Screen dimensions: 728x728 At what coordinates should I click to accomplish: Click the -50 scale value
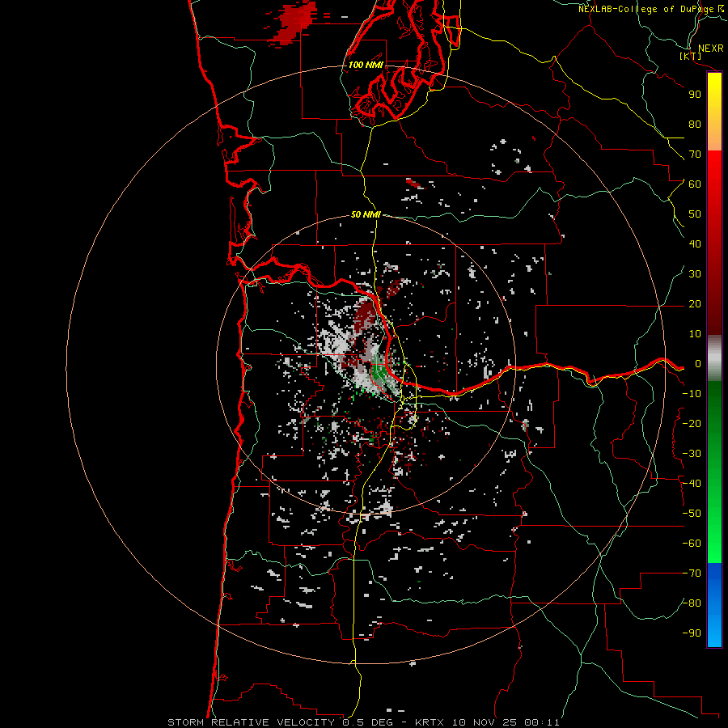click(x=692, y=514)
